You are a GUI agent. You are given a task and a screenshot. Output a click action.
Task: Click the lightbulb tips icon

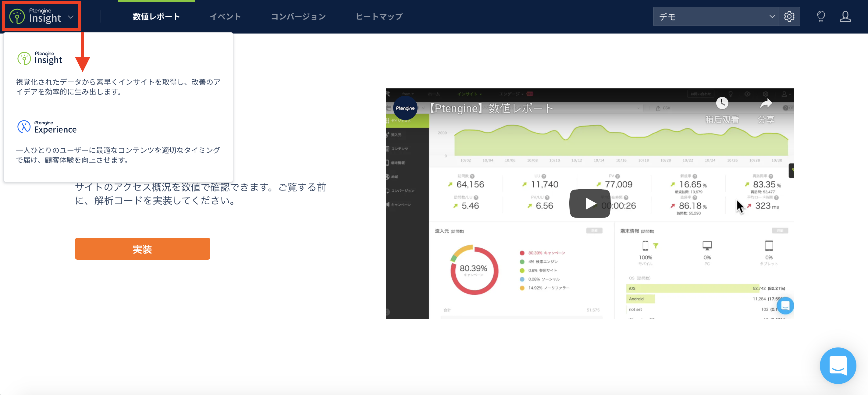pyautogui.click(x=821, y=16)
